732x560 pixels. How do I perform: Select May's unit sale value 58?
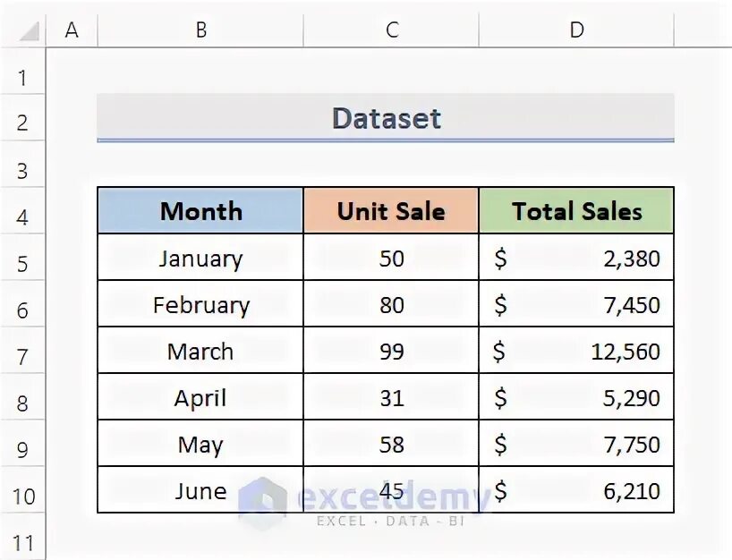click(x=391, y=445)
